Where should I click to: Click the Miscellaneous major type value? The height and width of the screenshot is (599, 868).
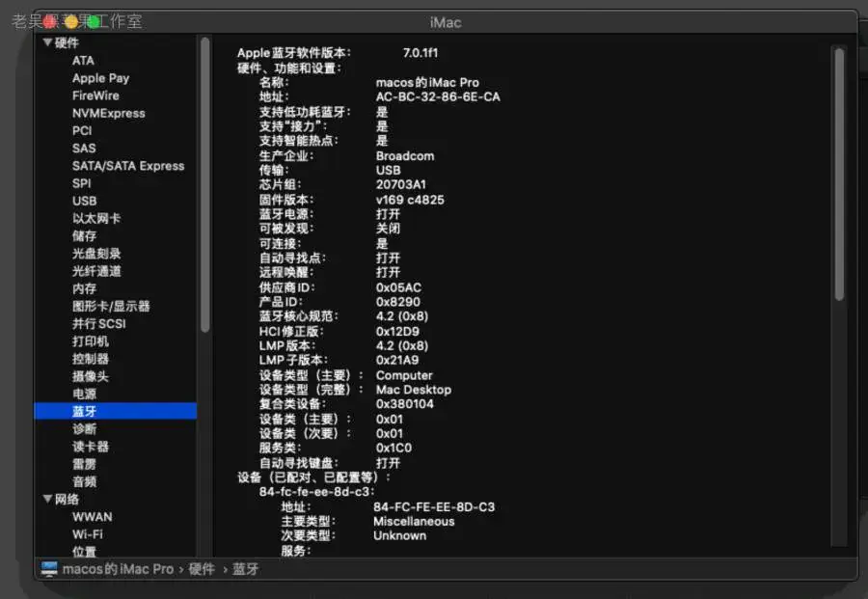tap(414, 522)
